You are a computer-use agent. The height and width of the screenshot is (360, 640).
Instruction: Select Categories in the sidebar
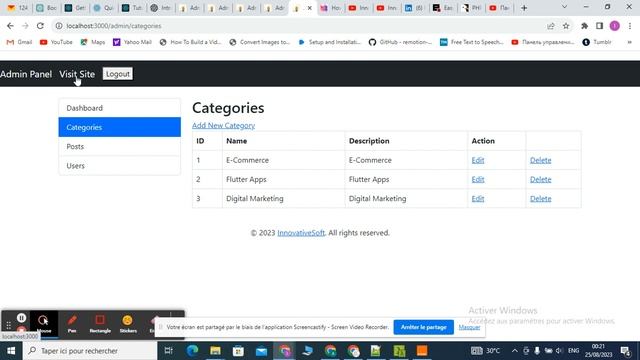(120, 127)
